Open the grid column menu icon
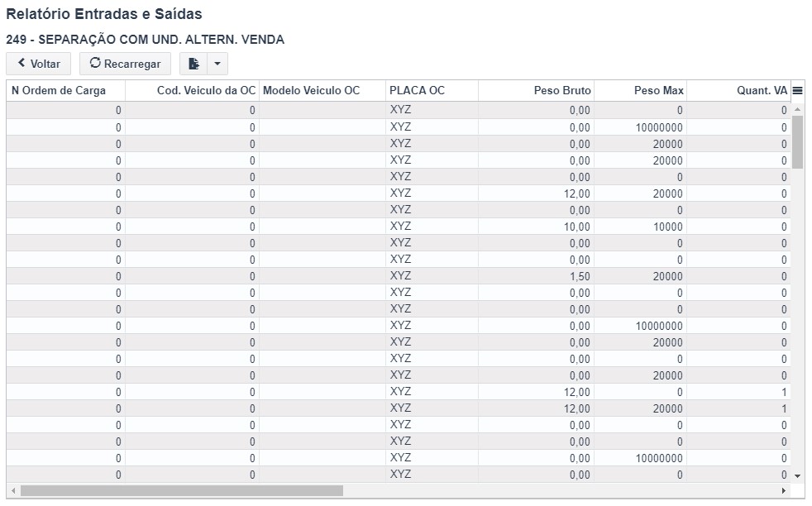The width and height of the screenshot is (812, 506). 797,91
